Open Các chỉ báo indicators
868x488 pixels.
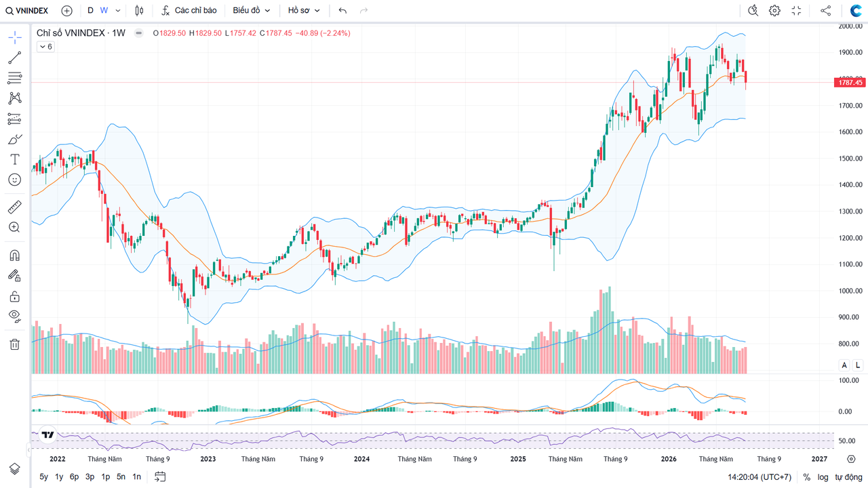189,11
